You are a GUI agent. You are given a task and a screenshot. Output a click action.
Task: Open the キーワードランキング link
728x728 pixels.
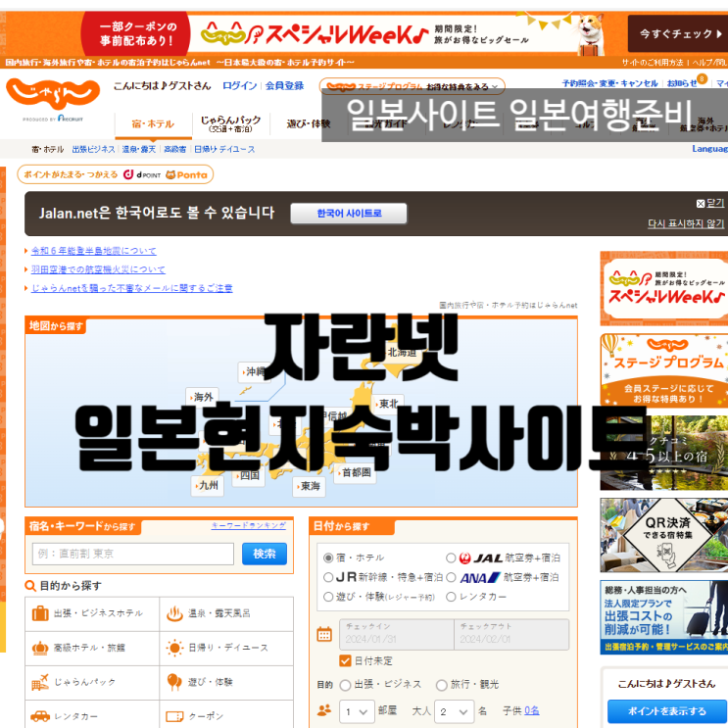pyautogui.click(x=249, y=525)
